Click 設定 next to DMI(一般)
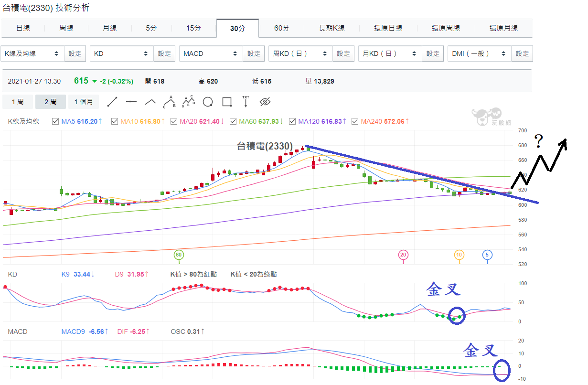Image resolution: width=588 pixels, height=385 pixels. 522,53
